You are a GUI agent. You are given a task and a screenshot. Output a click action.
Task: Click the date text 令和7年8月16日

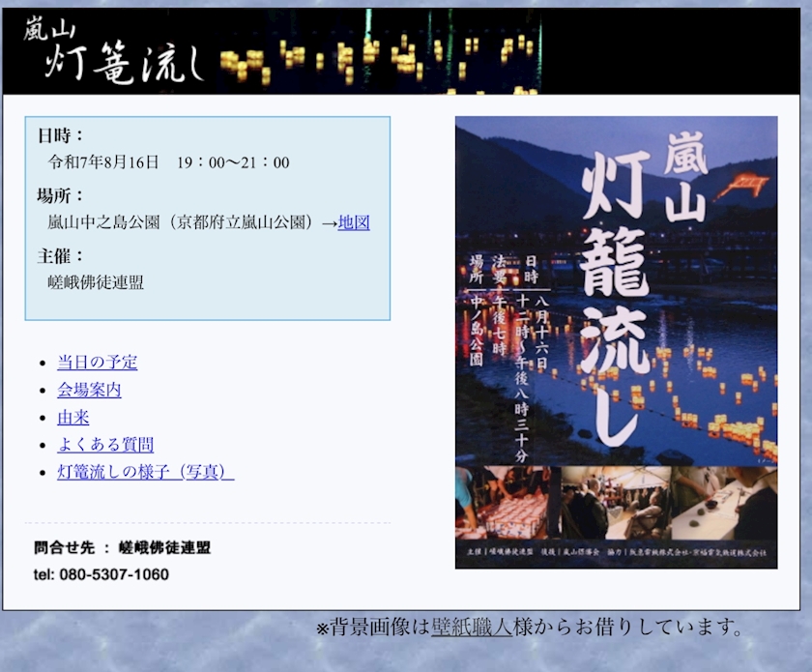point(103,162)
